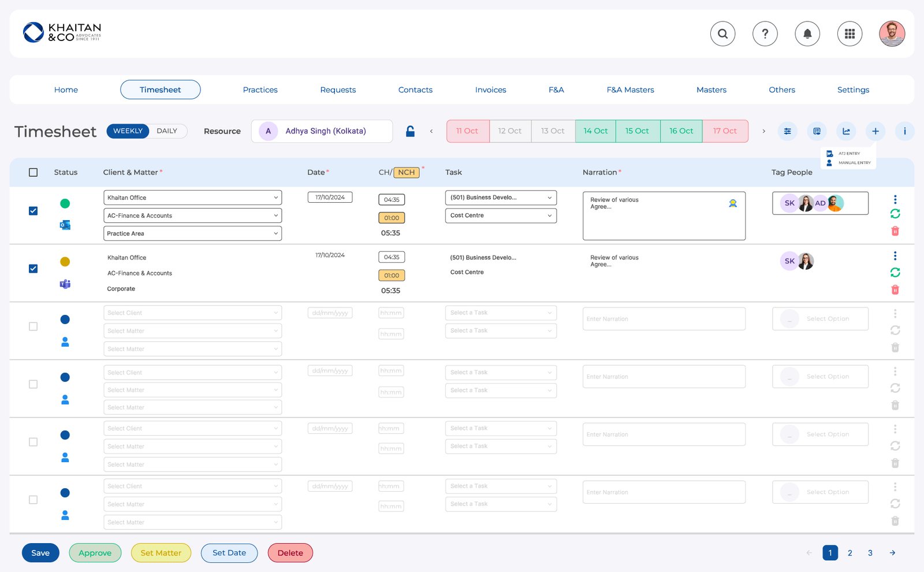Viewport: 924px width, 572px height.
Task: Click the Set Matter button
Action: (161, 553)
